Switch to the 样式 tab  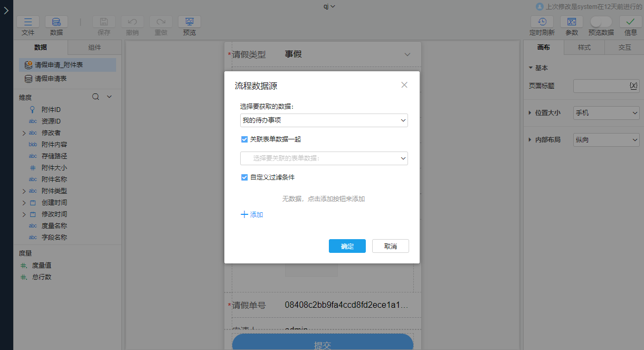pyautogui.click(x=584, y=48)
